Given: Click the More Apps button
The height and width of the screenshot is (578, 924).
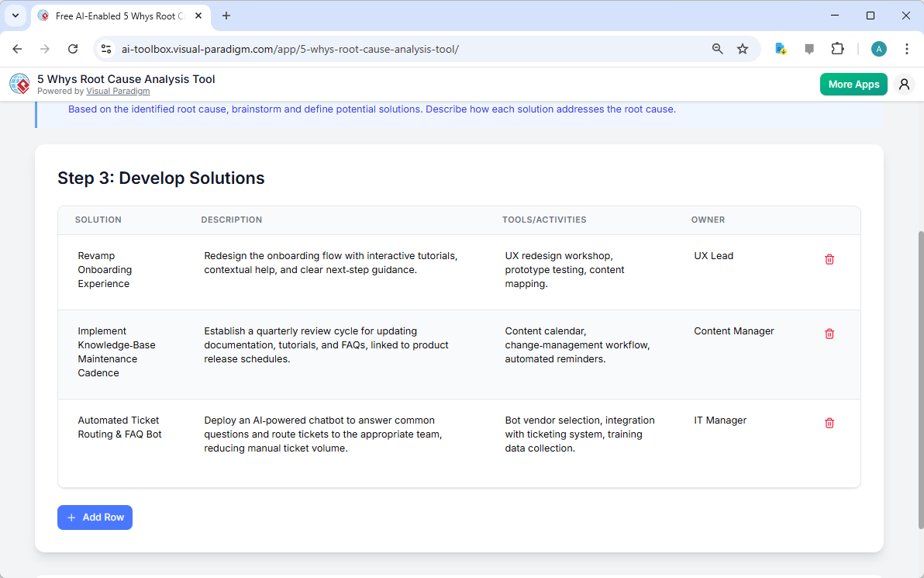Looking at the screenshot, I should click(853, 84).
